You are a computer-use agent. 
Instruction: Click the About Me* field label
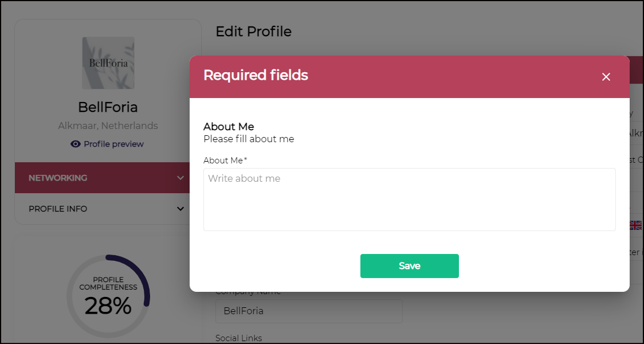click(x=225, y=161)
